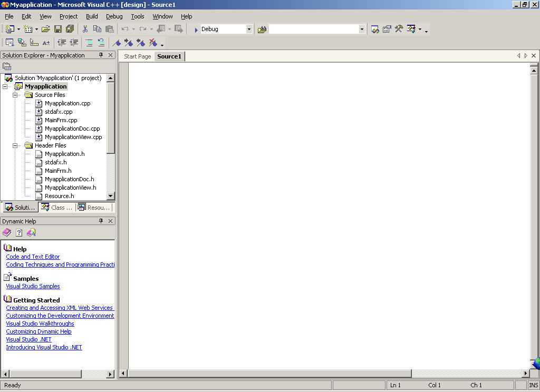Open the New Project dropdown arrow

pyautogui.click(x=18, y=30)
